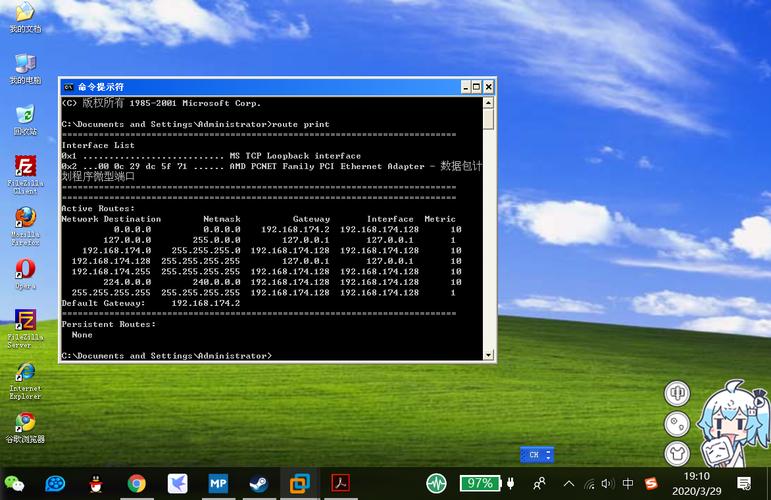The width and height of the screenshot is (771, 500).
Task: Click the 19:10 2020/3/29 clock
Action: tap(697, 484)
